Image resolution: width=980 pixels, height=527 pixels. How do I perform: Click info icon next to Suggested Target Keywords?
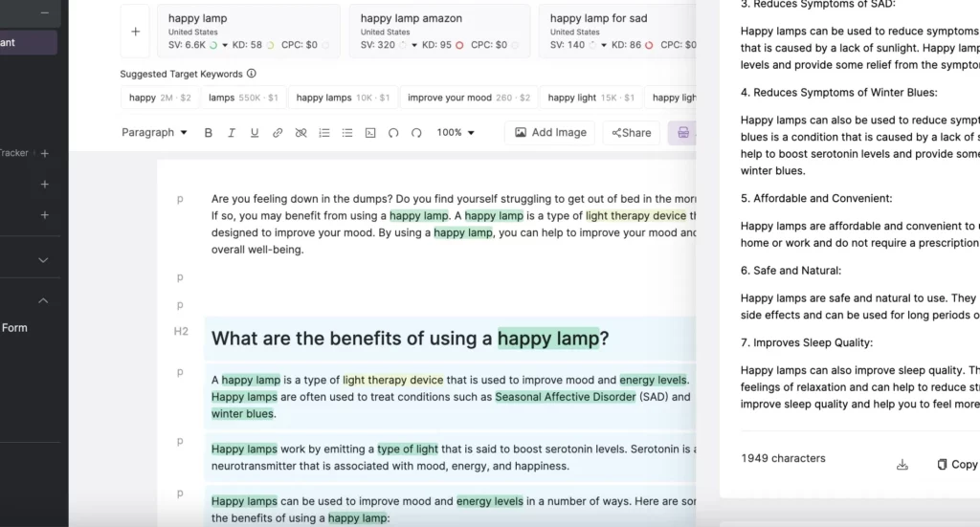click(x=252, y=73)
